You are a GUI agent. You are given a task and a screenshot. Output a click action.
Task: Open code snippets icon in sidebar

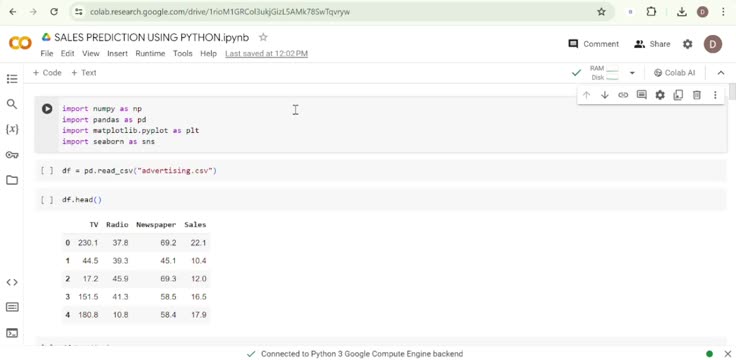pos(12,282)
